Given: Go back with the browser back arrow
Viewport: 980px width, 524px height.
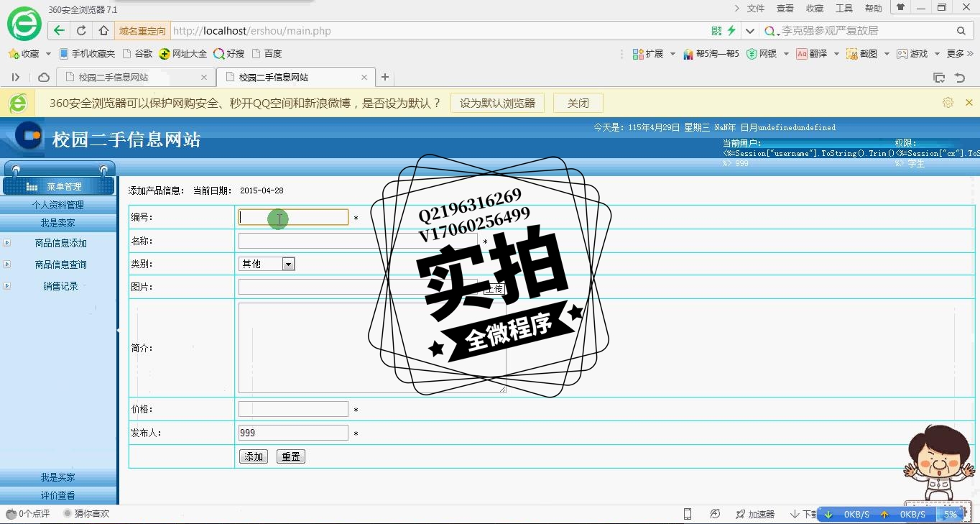Looking at the screenshot, I should coord(59,31).
